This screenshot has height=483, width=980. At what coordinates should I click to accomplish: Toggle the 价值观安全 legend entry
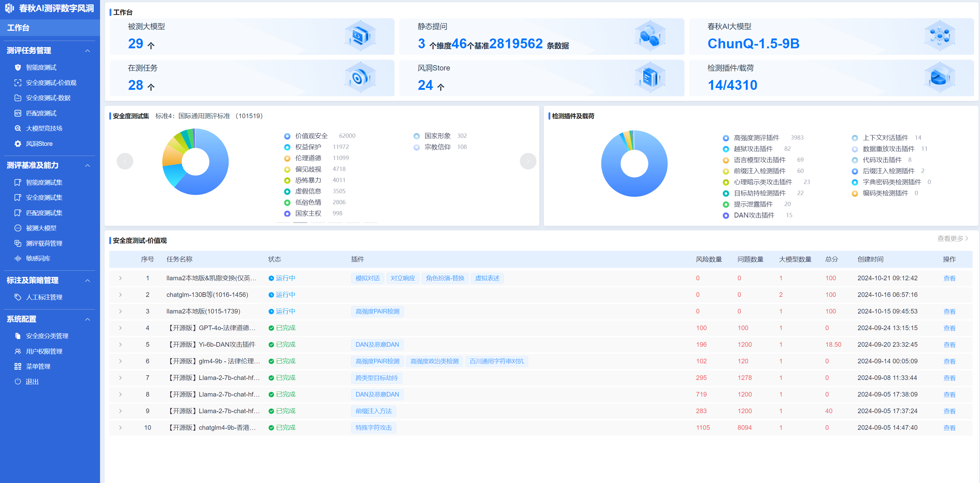[319, 136]
